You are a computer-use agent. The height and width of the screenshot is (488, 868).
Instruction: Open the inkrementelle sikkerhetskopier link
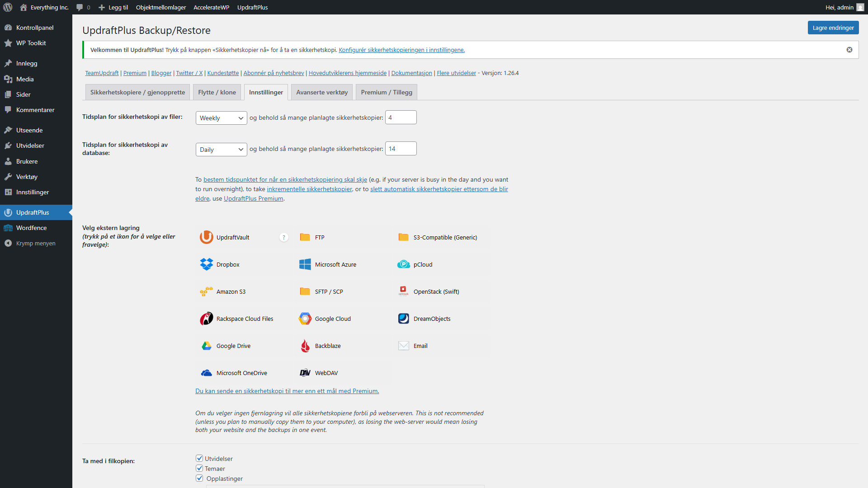[x=309, y=189]
